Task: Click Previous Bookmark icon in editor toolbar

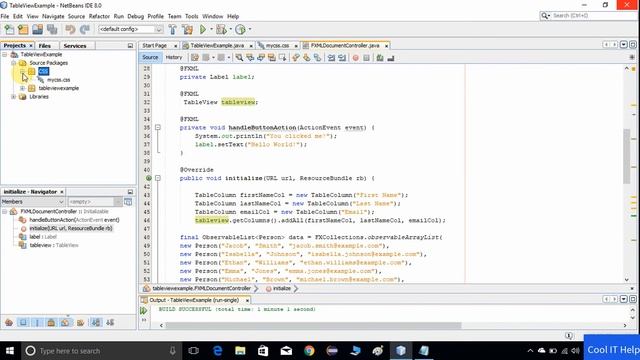Action: 296,58
